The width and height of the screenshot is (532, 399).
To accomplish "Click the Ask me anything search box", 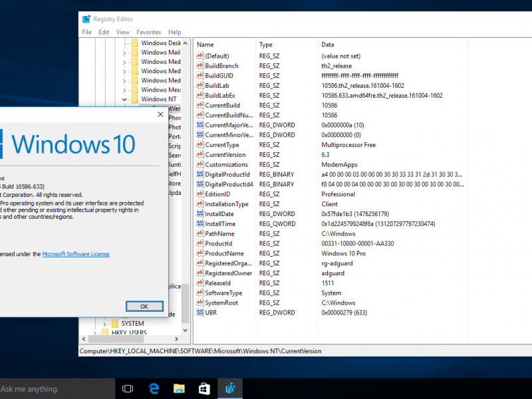I will click(57, 389).
